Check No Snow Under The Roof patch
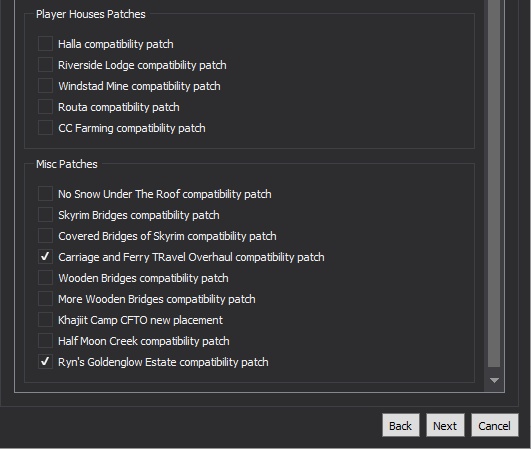531x449 pixels. pyautogui.click(x=45, y=194)
